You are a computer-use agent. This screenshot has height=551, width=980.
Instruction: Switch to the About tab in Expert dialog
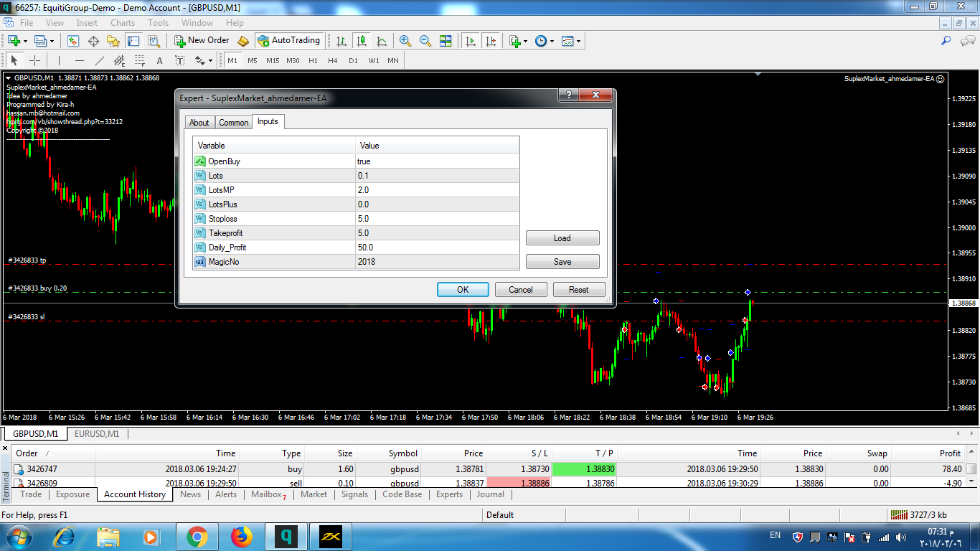(199, 123)
